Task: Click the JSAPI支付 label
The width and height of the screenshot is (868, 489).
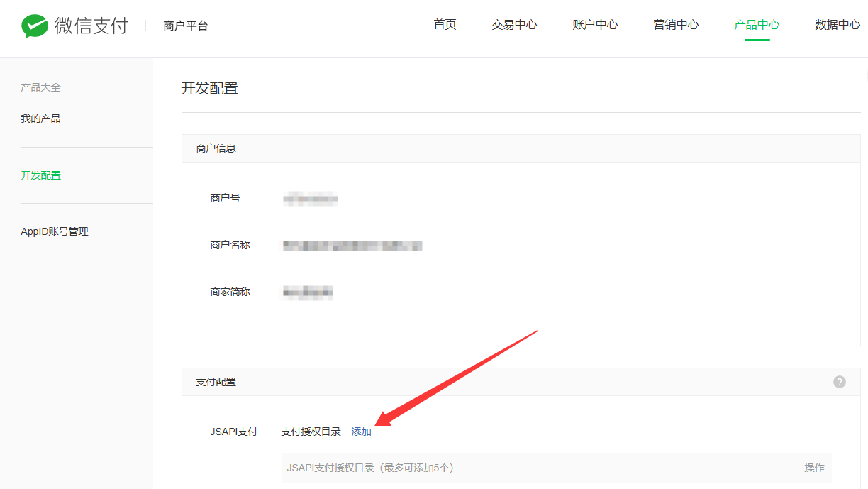Action: (234, 432)
